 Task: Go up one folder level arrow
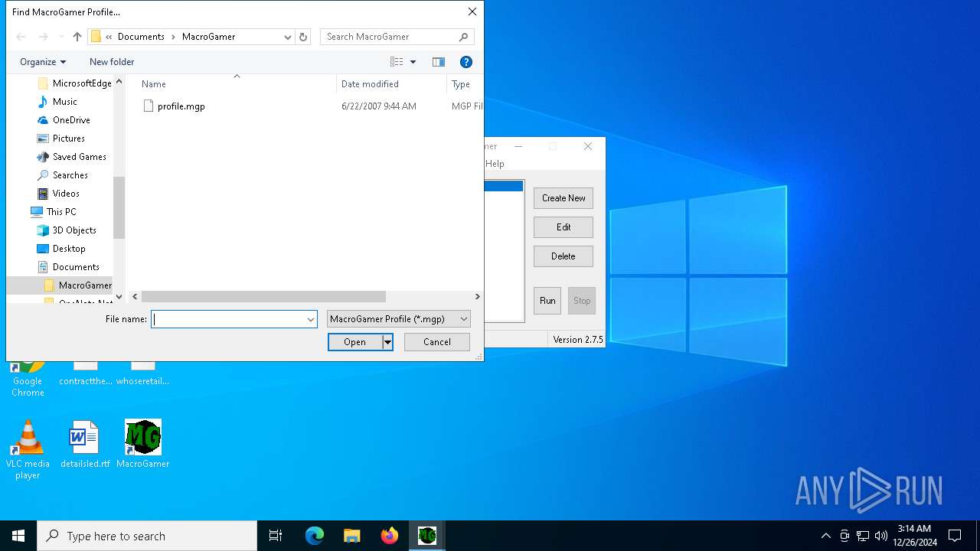point(77,37)
